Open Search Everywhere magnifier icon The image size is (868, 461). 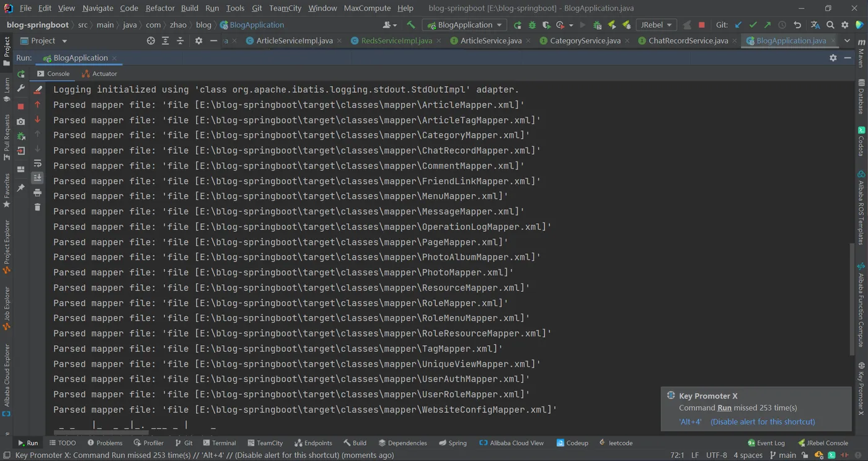click(830, 25)
